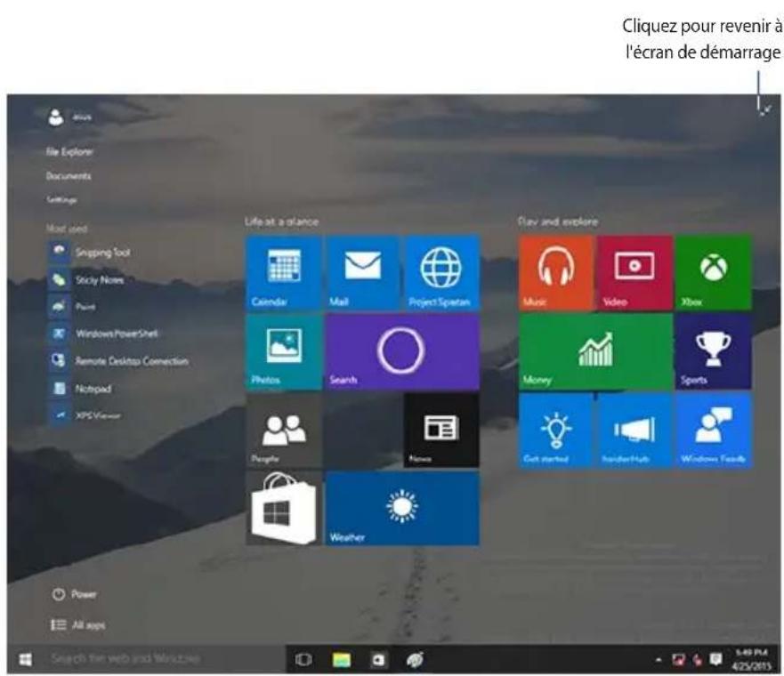Restore Start menu from full screen
The height and width of the screenshot is (676, 784).
pyautogui.click(x=765, y=110)
